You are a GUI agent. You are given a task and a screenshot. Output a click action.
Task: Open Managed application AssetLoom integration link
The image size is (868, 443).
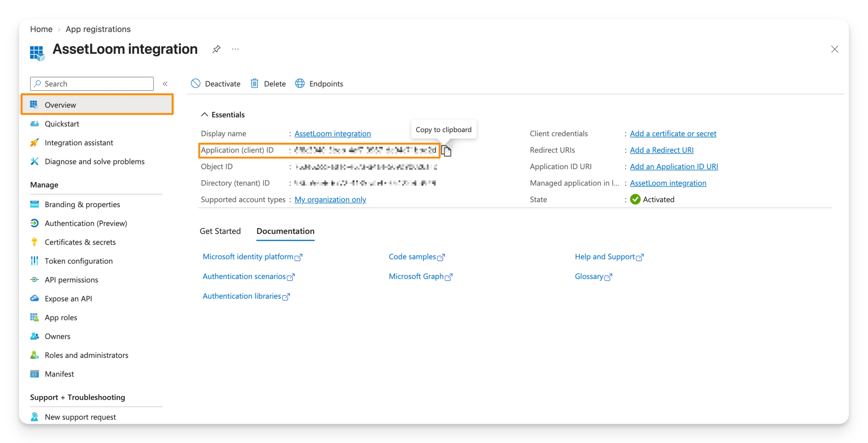668,183
